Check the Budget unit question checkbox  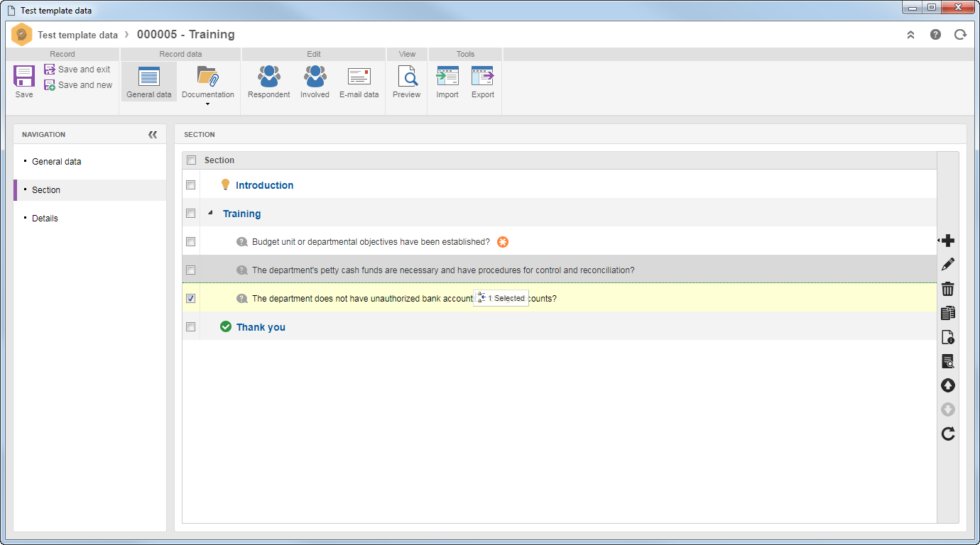pyautogui.click(x=190, y=241)
